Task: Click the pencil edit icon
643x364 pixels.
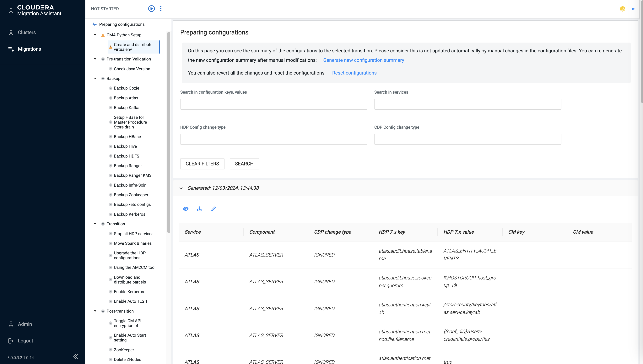Action: tap(213, 209)
